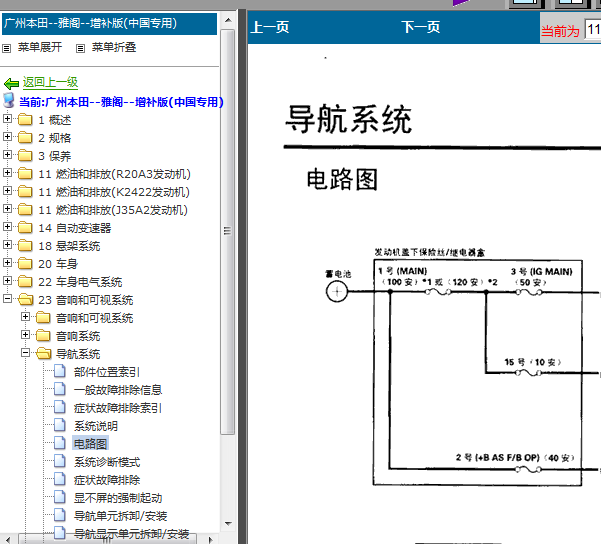Open 系统说明 tree item
Screen dimensions: 601x544
coord(96,426)
